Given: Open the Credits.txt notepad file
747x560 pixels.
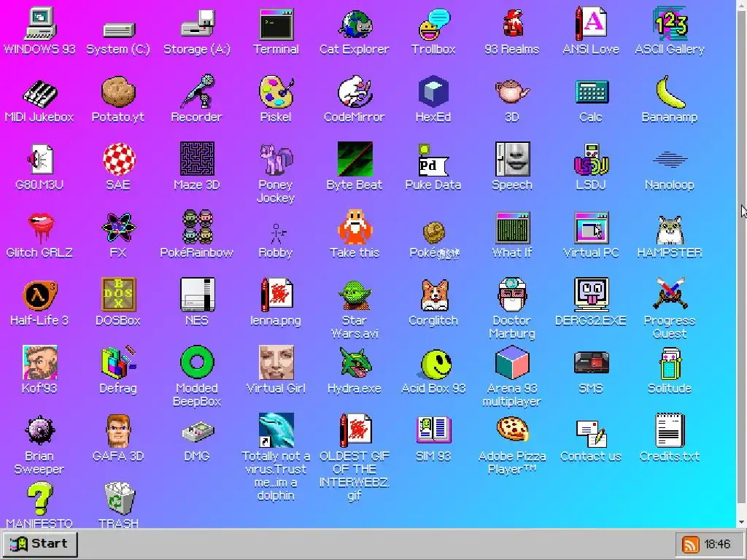Looking at the screenshot, I should pyautogui.click(x=670, y=430).
